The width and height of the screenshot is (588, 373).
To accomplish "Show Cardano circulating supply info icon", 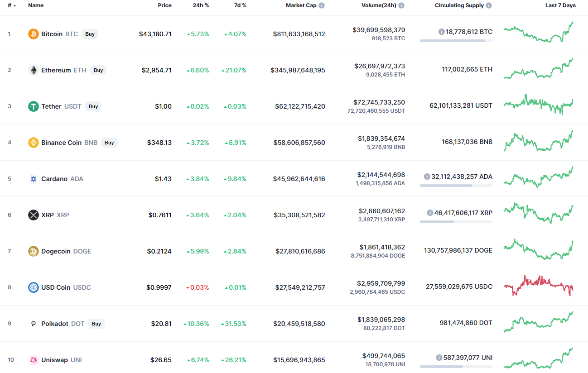I will [427, 177].
